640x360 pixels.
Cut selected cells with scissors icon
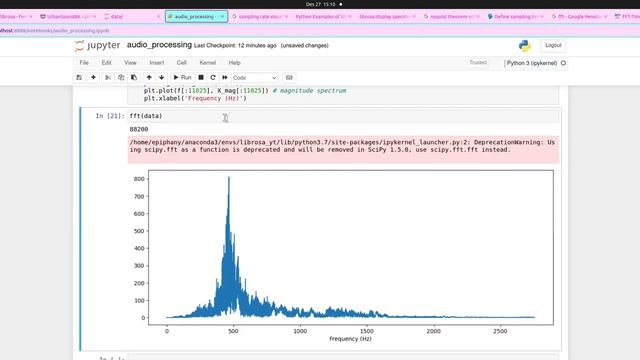[x=108, y=78]
